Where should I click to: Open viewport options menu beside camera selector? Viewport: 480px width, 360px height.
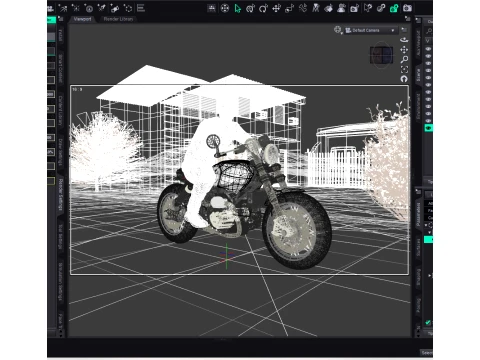[x=404, y=30]
